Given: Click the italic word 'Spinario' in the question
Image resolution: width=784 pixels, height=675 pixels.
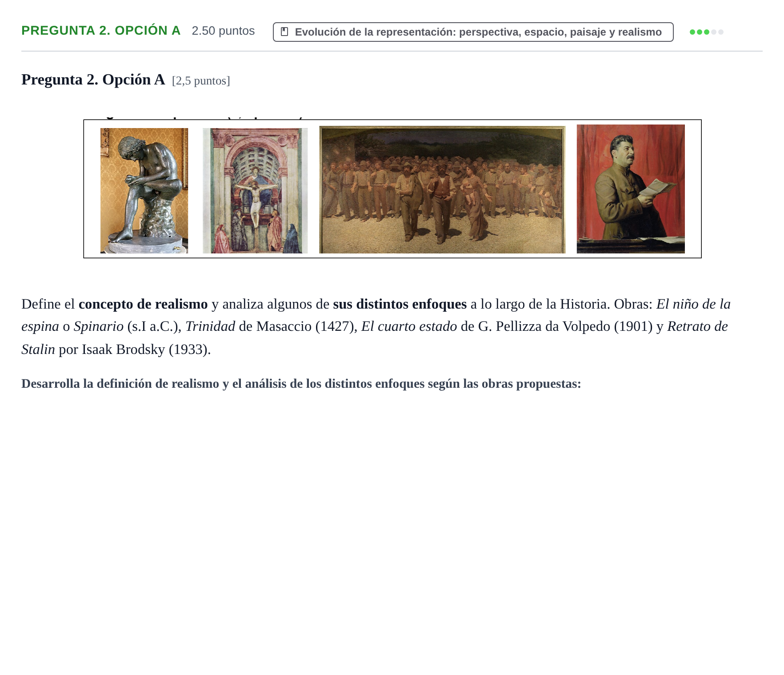Looking at the screenshot, I should (99, 326).
